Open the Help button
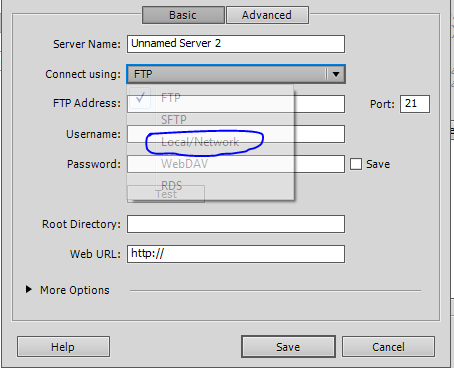The height and width of the screenshot is (368, 454). (63, 347)
